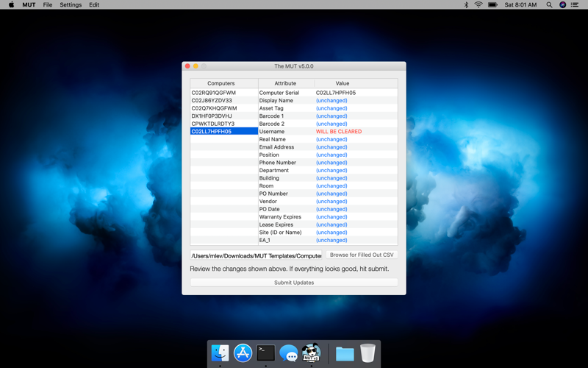
Task: Launch App Store from the dock
Action: 243,353
